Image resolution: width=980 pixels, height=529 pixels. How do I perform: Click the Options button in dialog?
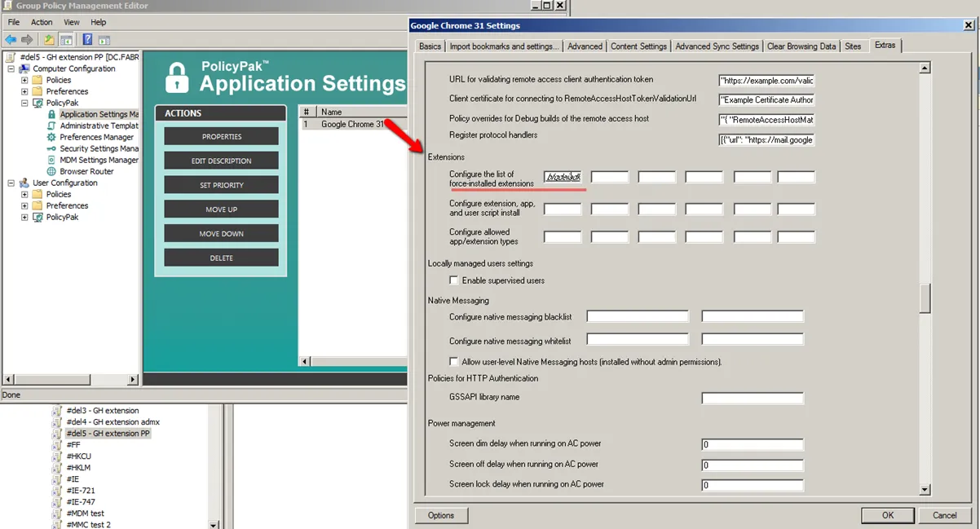pos(441,515)
